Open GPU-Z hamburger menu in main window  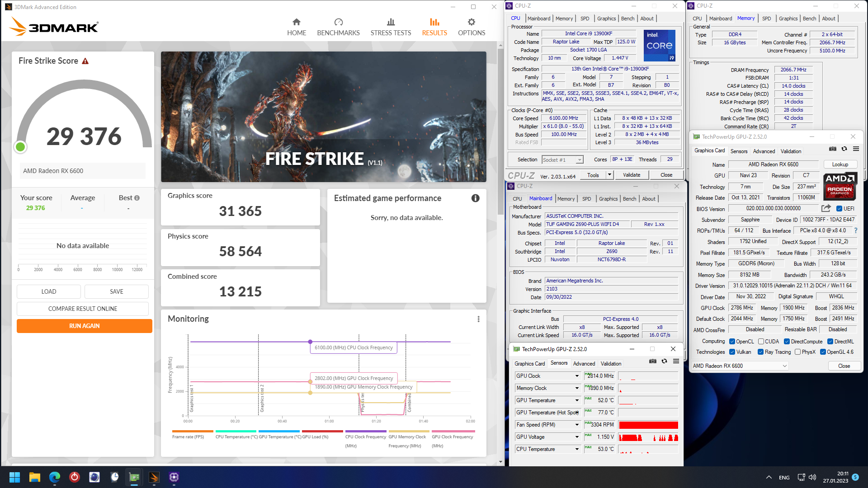[x=856, y=149]
